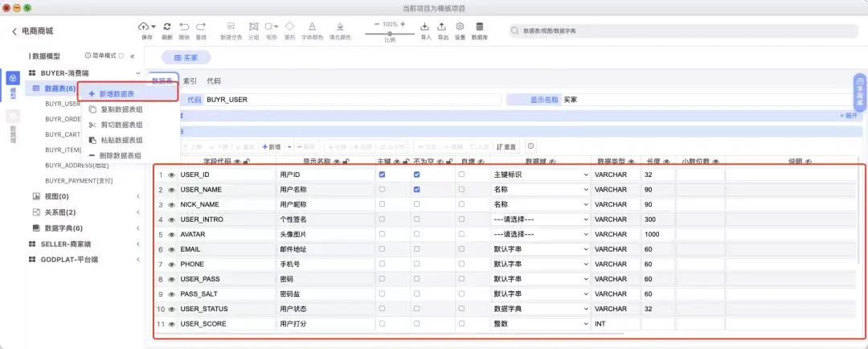Uncheck 主键 checkbox for USER_ID
Image resolution: width=868 pixels, height=349 pixels.
(382, 174)
